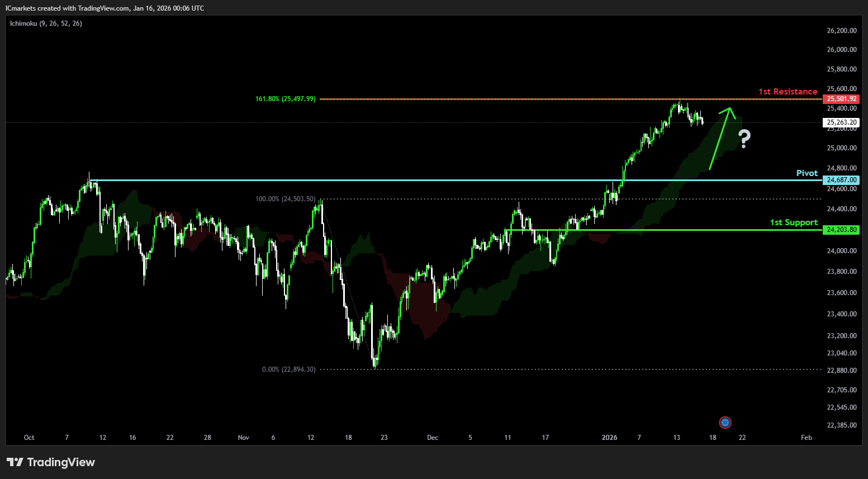Click the 1st Resistance text label

(788, 92)
